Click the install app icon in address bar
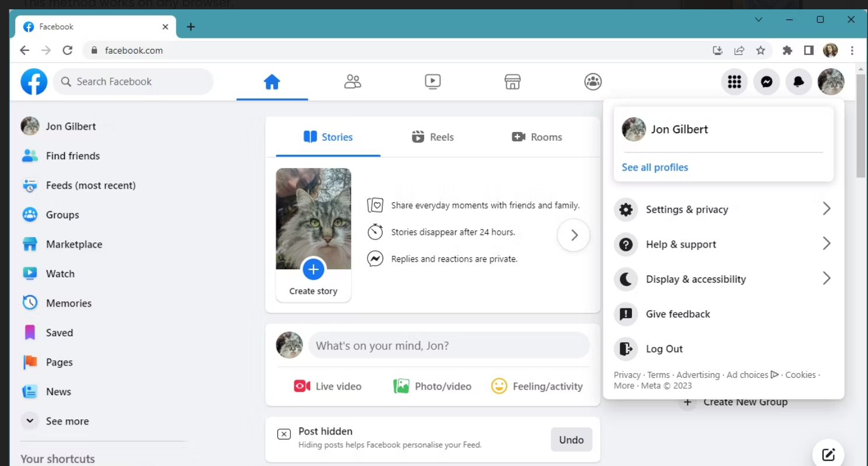Image resolution: width=868 pixels, height=466 pixels. (x=718, y=50)
